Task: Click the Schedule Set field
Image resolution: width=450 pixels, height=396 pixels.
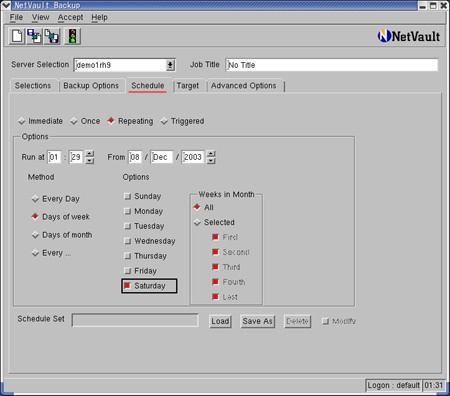Action: [x=135, y=320]
